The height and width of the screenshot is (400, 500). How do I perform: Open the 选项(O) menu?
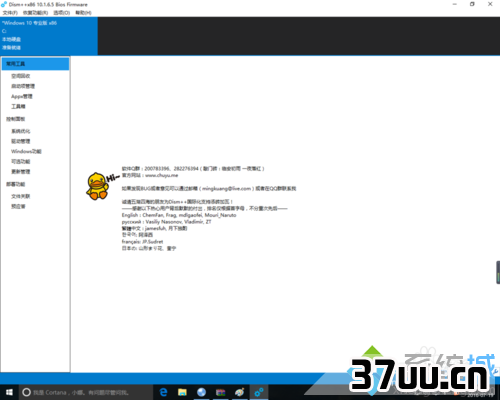(62, 13)
